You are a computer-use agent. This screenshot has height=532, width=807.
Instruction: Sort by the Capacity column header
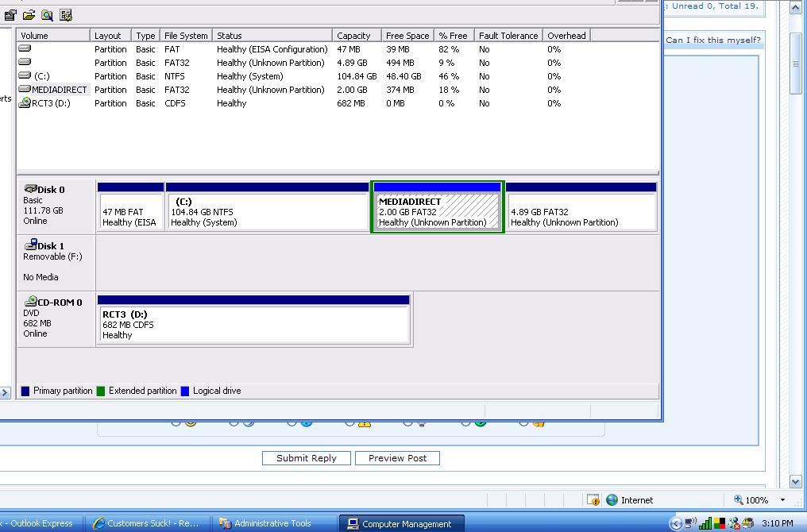(354, 36)
